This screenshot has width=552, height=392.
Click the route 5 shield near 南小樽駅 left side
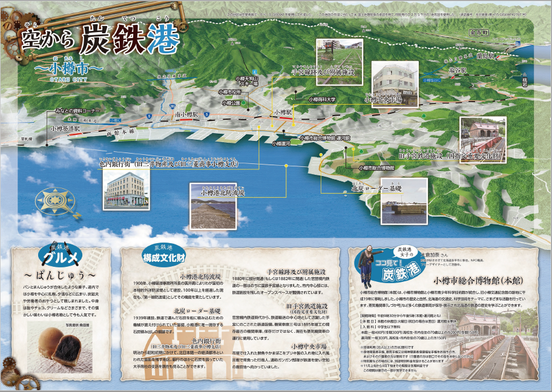pyautogui.click(x=148, y=116)
